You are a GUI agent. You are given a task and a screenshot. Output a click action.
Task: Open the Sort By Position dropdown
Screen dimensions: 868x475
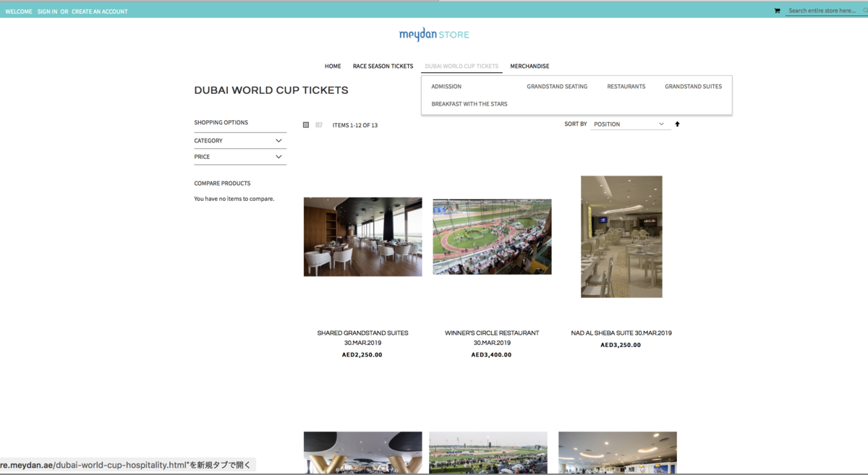click(630, 124)
